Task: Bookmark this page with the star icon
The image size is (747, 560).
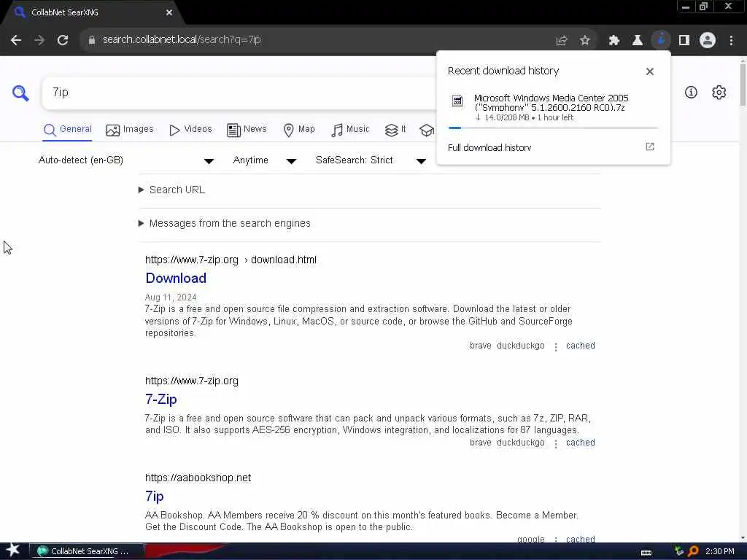Action: click(584, 41)
